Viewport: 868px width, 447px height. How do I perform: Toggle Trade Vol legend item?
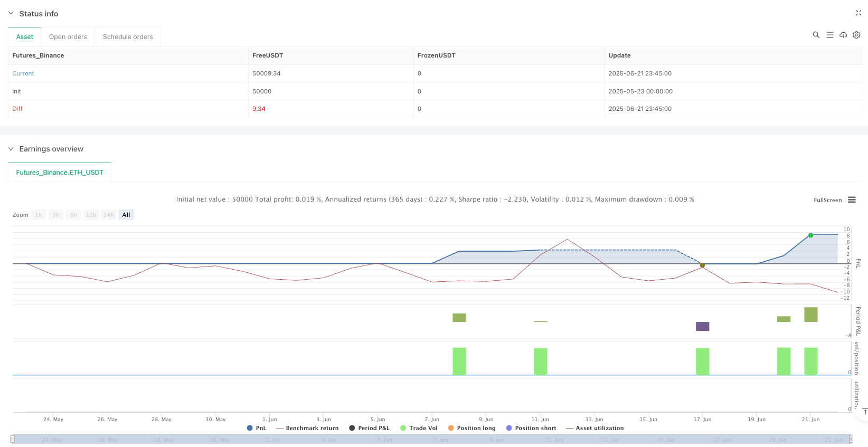pyautogui.click(x=419, y=428)
